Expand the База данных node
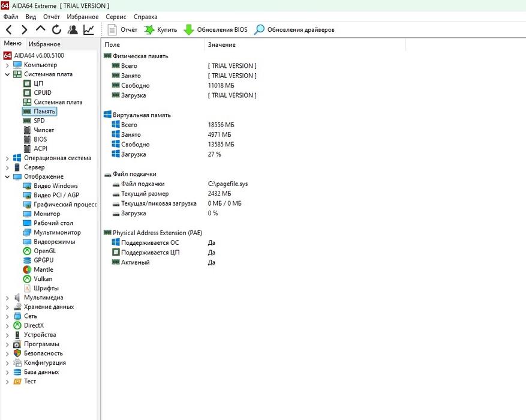The height and width of the screenshot is (420, 526). pyautogui.click(x=7, y=372)
